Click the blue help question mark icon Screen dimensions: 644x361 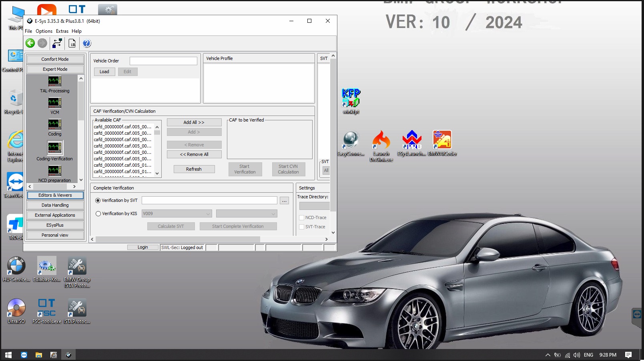(x=87, y=43)
